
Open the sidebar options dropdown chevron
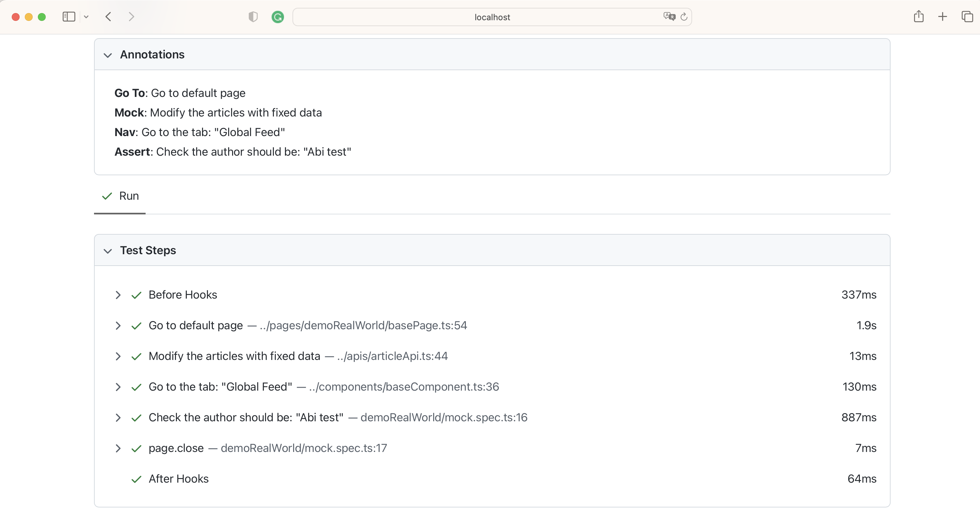(87, 17)
